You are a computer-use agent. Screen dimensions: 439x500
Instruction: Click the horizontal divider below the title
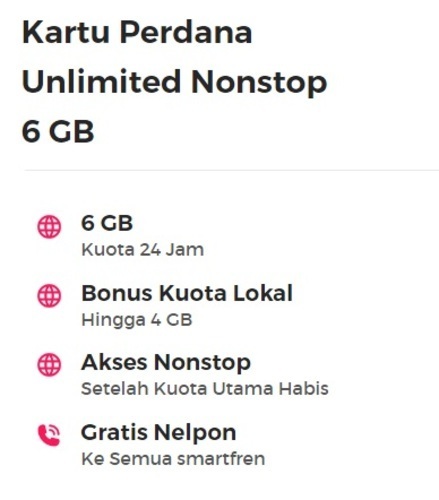point(231,170)
